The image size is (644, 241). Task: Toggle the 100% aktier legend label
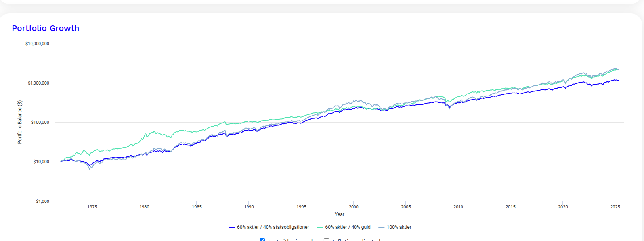pos(399,227)
